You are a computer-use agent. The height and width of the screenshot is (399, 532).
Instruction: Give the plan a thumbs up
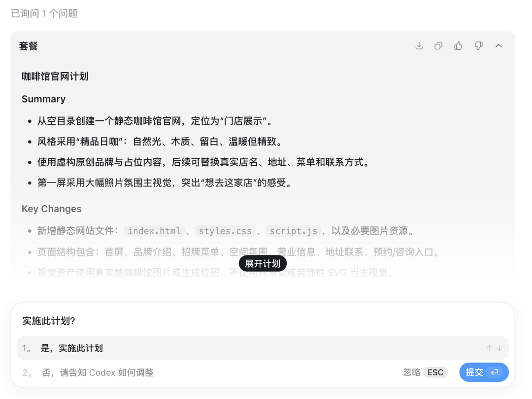point(458,46)
